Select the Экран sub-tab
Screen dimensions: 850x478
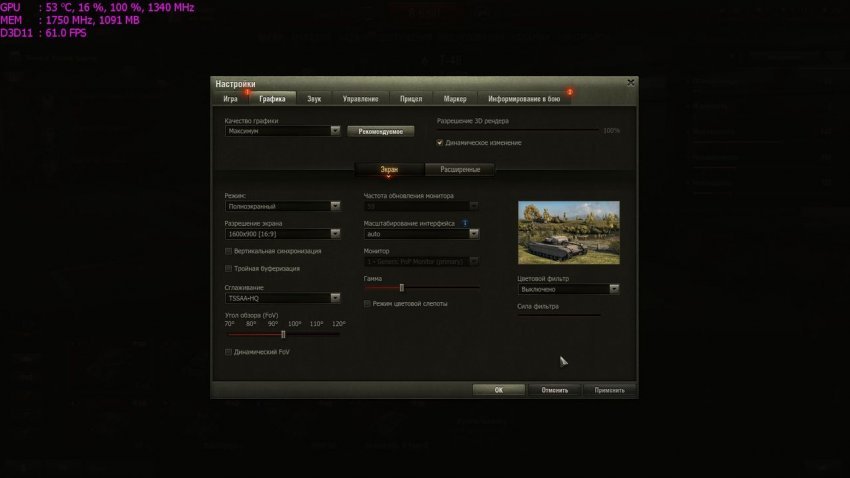click(x=389, y=170)
